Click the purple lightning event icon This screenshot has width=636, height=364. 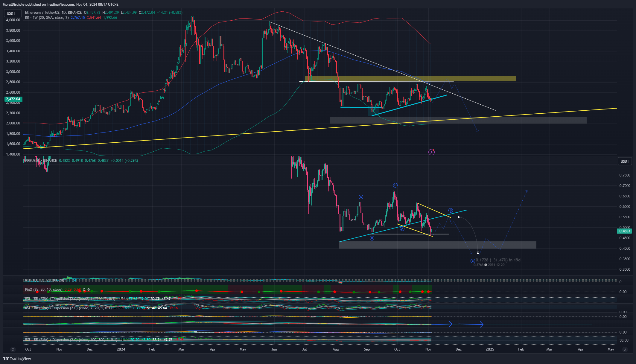click(x=431, y=152)
